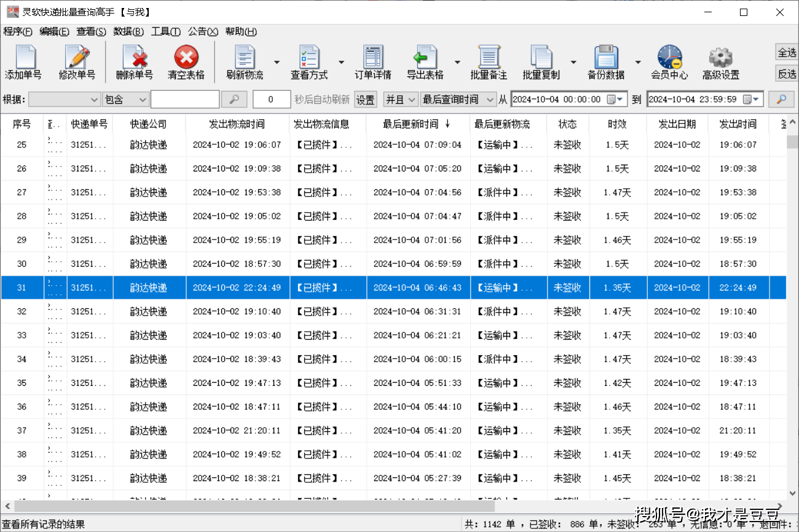799x532 pixels.
Task: Click the 全选 button
Action: click(x=787, y=52)
